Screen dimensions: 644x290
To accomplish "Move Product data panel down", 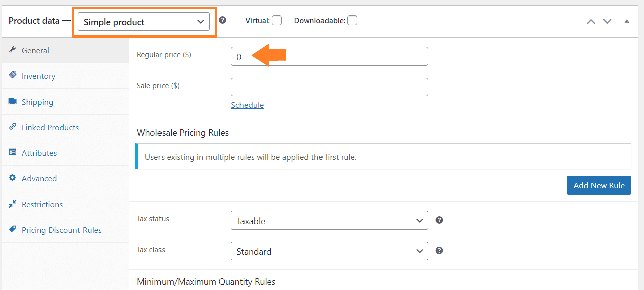I will click(x=607, y=21).
